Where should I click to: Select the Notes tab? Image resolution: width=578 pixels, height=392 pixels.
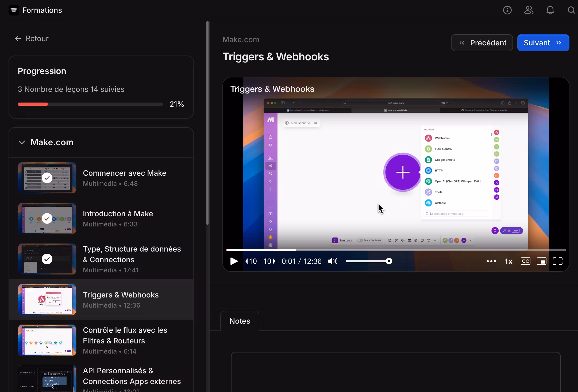tap(240, 321)
